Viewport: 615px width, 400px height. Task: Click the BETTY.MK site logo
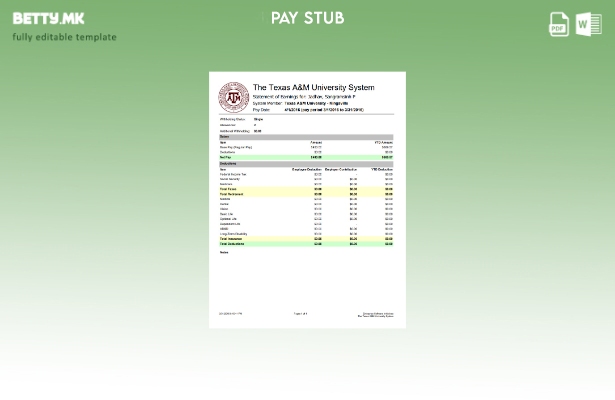pos(49,18)
